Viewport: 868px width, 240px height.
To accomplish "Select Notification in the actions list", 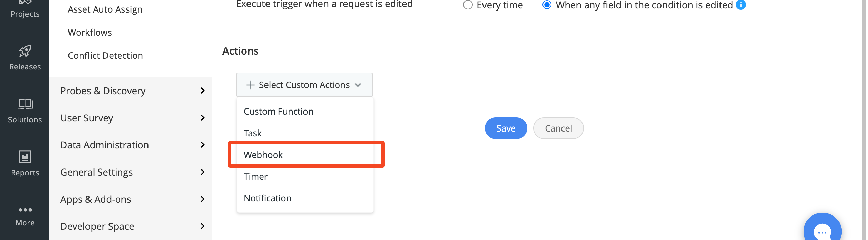I will click(x=305, y=198).
